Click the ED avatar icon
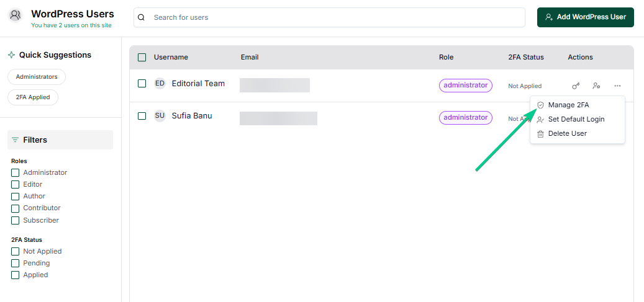This screenshot has height=302, width=644. (160, 83)
